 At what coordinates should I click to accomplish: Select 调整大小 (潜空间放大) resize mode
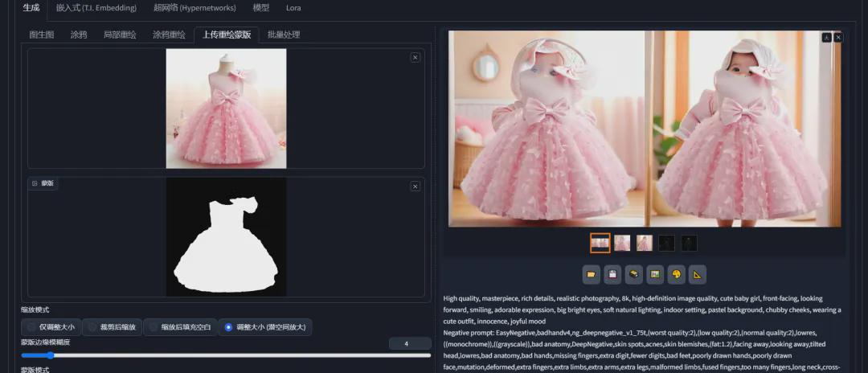[265, 327]
